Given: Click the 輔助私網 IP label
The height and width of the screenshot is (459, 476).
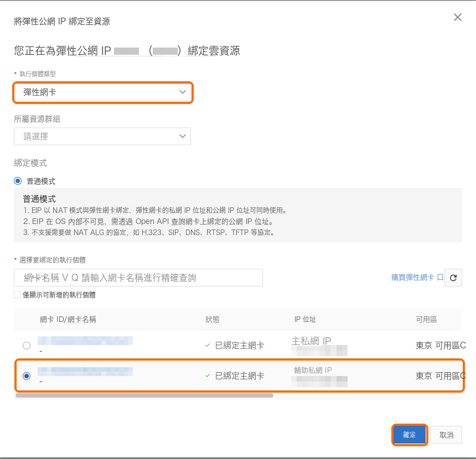Looking at the screenshot, I should click(x=313, y=371).
